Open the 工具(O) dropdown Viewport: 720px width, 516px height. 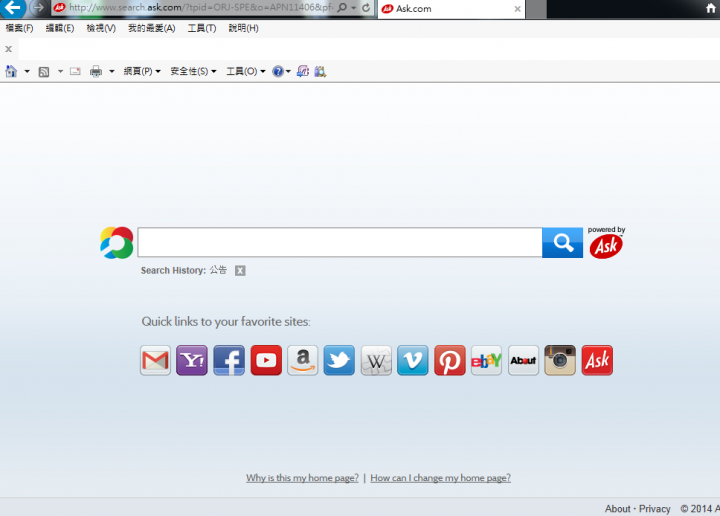[x=246, y=71]
